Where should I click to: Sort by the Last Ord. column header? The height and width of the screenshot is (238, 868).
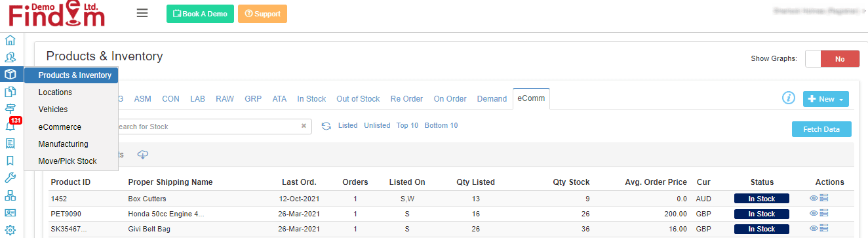(x=299, y=182)
